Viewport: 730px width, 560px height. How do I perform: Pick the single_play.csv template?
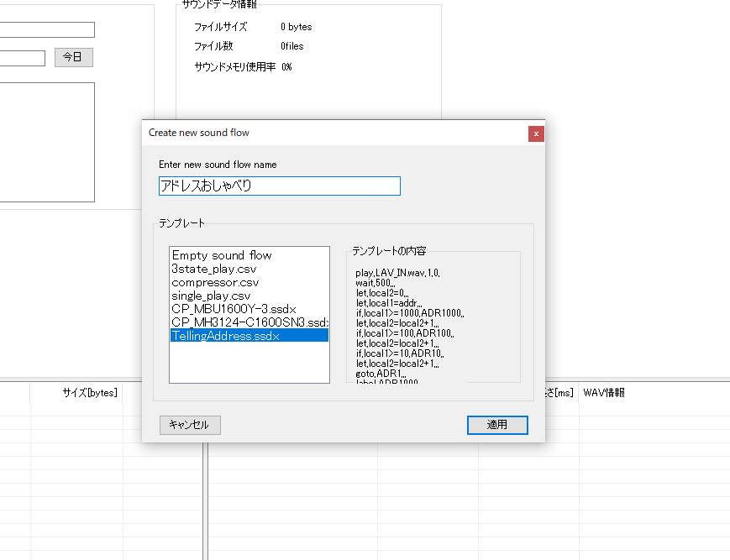211,296
